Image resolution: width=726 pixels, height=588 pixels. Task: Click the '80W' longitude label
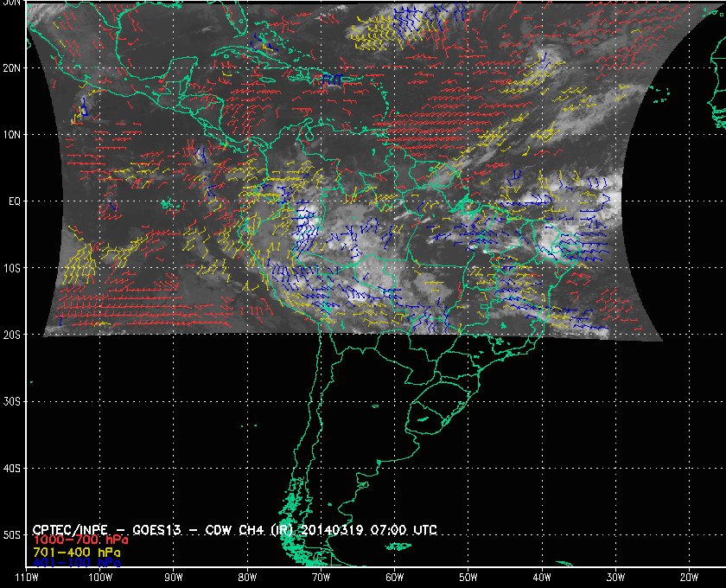pos(247,578)
